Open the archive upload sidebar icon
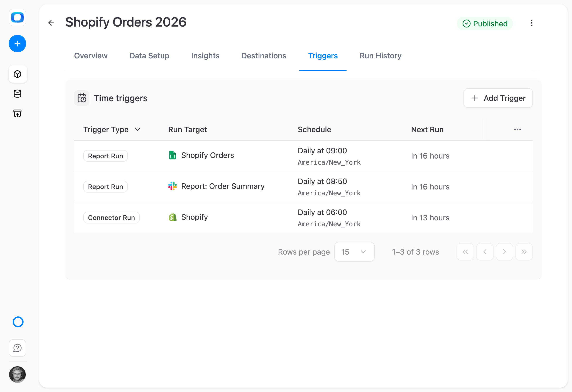This screenshot has height=392, width=572. tap(17, 113)
